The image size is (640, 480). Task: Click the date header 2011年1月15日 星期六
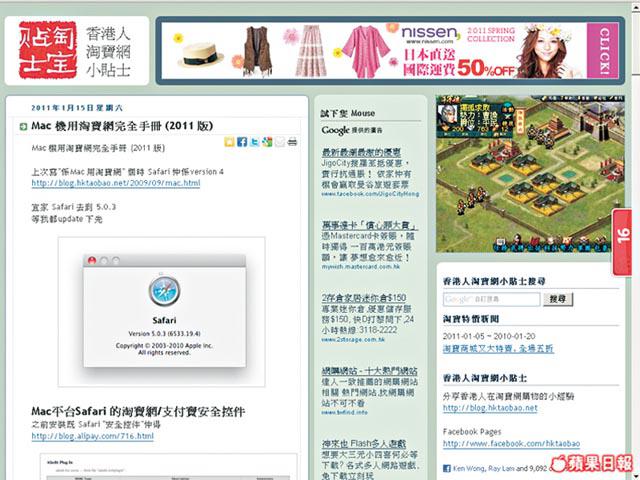pyautogui.click(x=77, y=108)
